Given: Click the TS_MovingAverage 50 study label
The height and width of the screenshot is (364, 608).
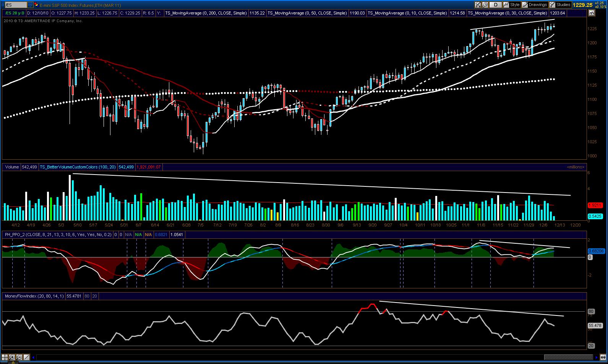Looking at the screenshot, I should (x=308, y=13).
